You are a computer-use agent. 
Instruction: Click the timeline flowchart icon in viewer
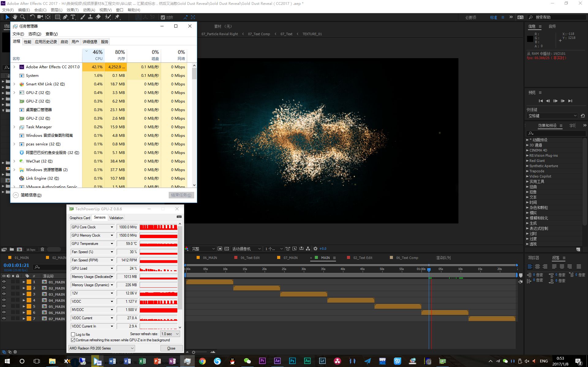[x=308, y=249]
